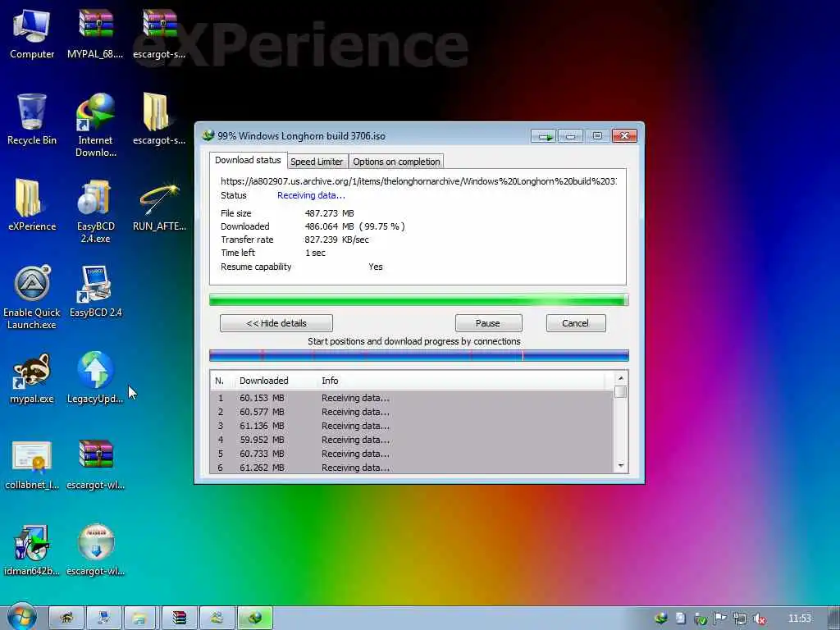840x630 pixels.
Task: Click the N. column header
Action: coord(219,381)
